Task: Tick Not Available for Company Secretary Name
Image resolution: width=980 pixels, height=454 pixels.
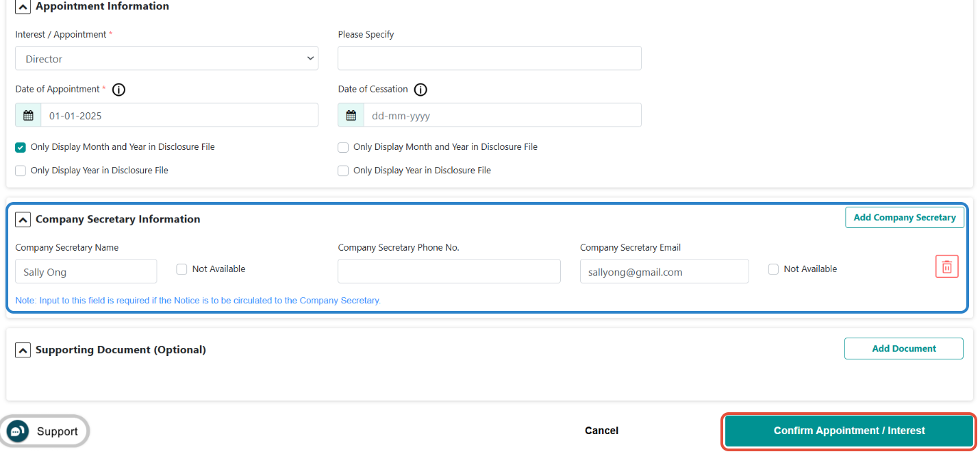Action: coord(181,269)
